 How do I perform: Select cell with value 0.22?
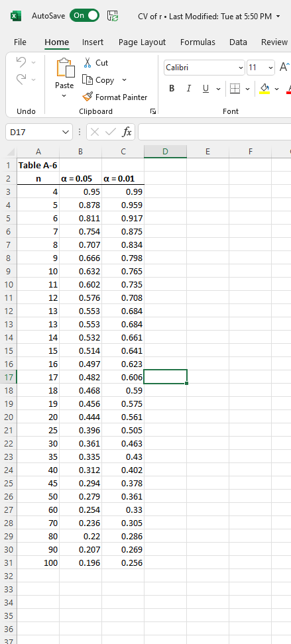pos(81,536)
